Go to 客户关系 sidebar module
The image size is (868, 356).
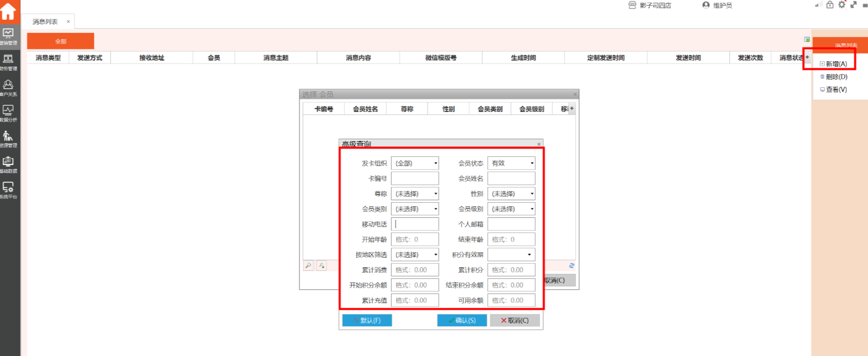pos(9,88)
